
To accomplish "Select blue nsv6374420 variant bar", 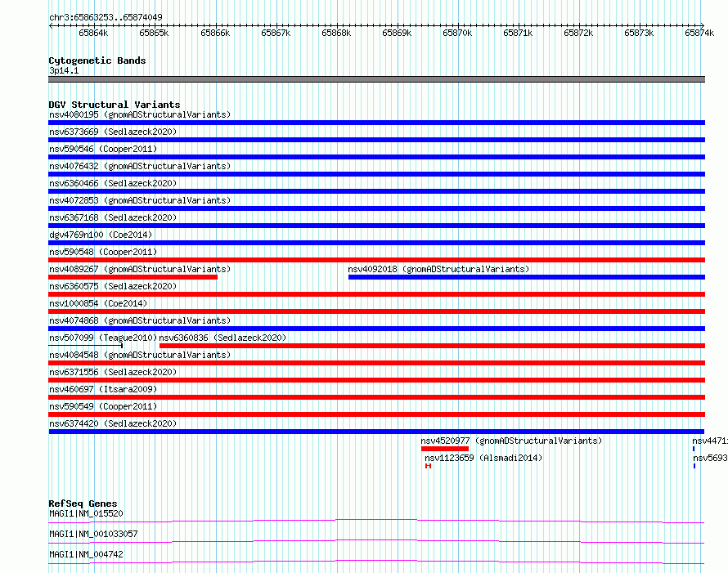I will (x=376, y=432).
